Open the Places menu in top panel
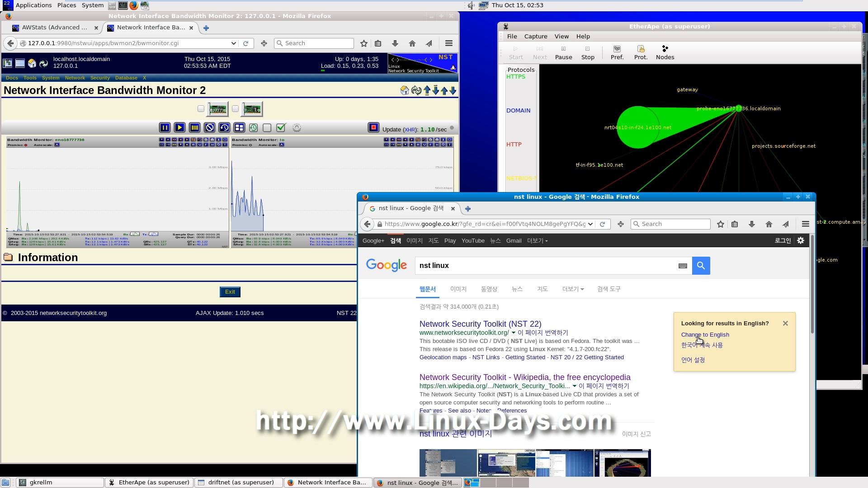 pyautogui.click(x=66, y=5)
